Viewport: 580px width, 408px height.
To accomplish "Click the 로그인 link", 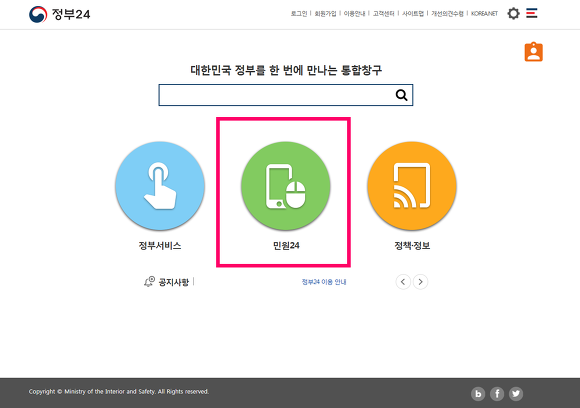I will coord(299,14).
